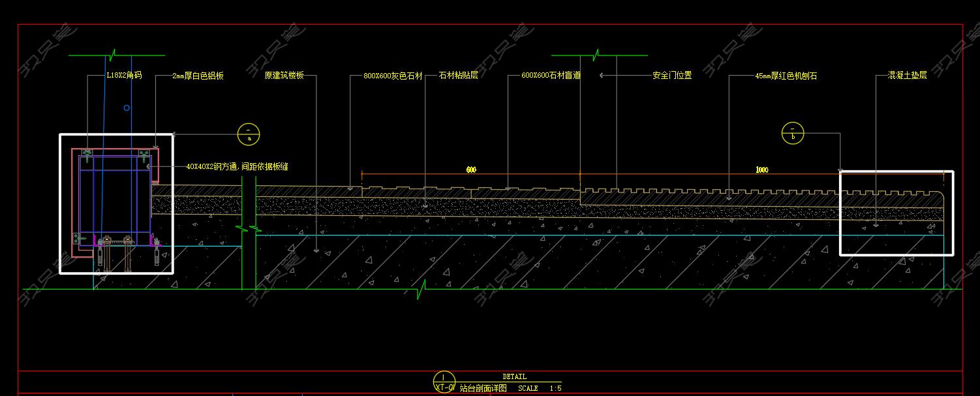
Task: Select the green break-line symbol at top left
Action: tap(114, 55)
